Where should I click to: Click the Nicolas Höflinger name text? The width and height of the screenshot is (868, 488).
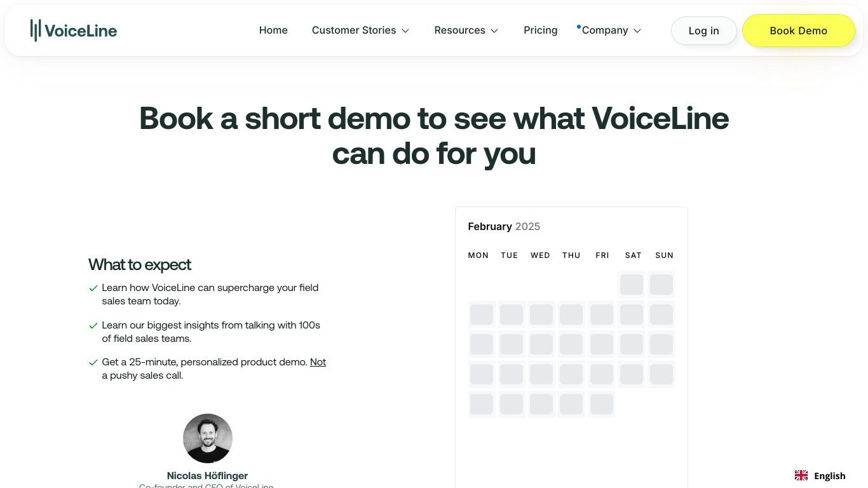tap(207, 475)
